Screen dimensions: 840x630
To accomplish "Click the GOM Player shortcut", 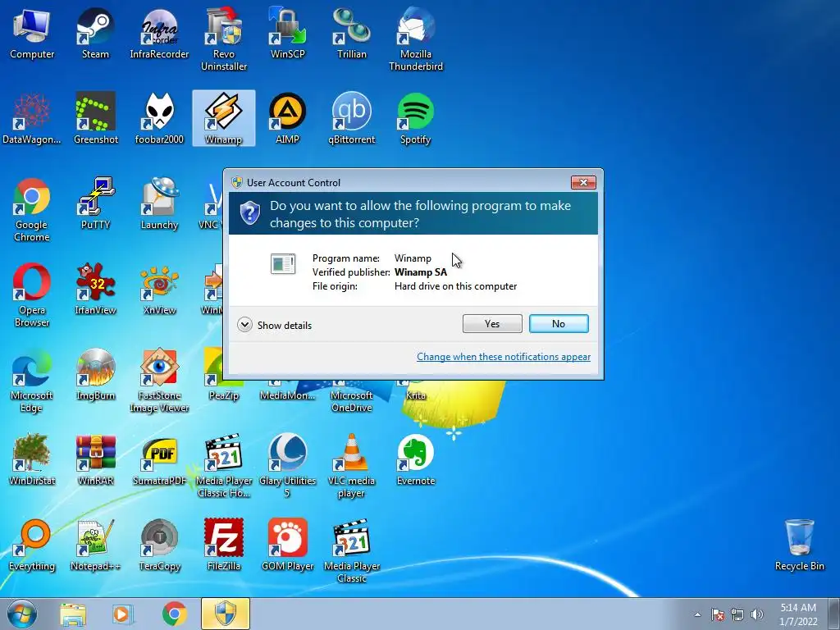I will pyautogui.click(x=288, y=545).
